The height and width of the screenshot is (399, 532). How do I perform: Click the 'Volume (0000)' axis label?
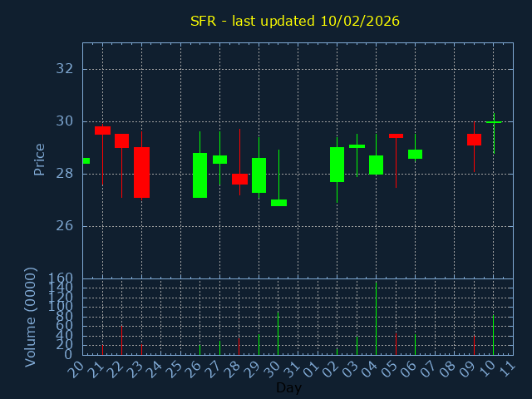pos(31,316)
